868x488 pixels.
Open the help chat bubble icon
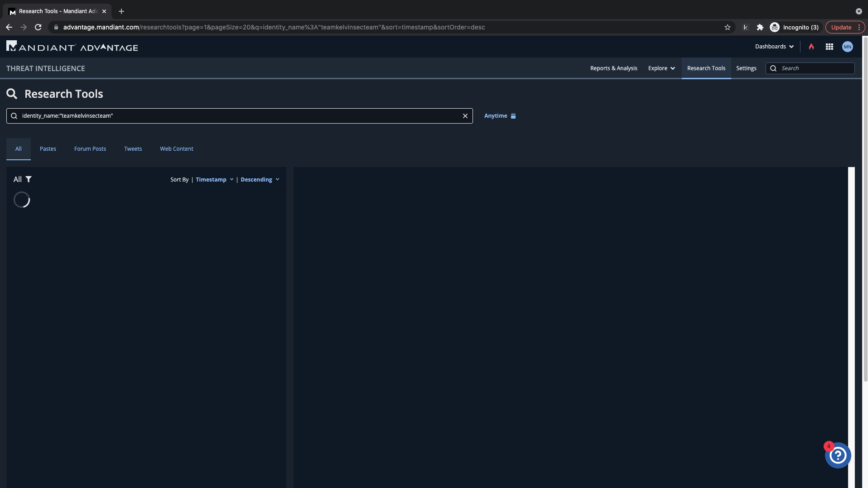tap(838, 455)
